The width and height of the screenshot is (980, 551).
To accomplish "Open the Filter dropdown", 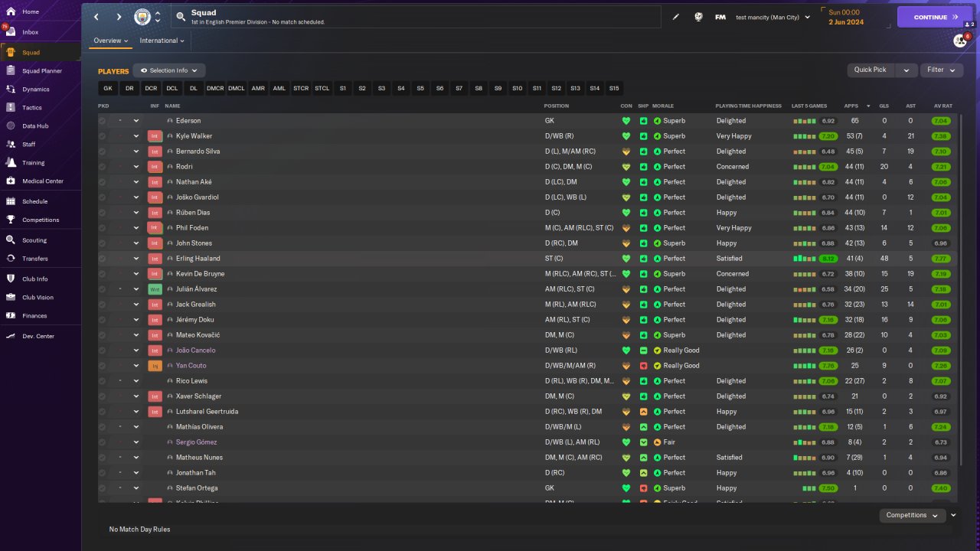I will click(941, 70).
